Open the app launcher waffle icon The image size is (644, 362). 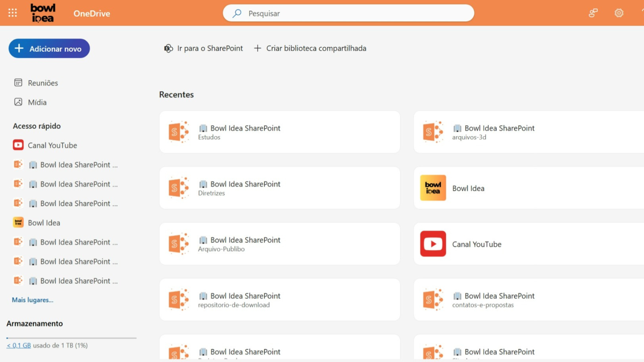(x=12, y=13)
